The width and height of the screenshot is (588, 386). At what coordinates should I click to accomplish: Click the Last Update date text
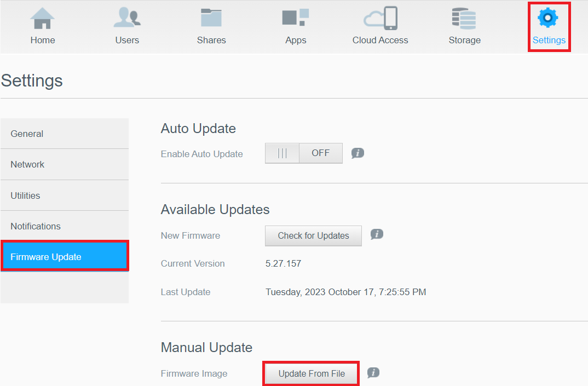coord(345,292)
